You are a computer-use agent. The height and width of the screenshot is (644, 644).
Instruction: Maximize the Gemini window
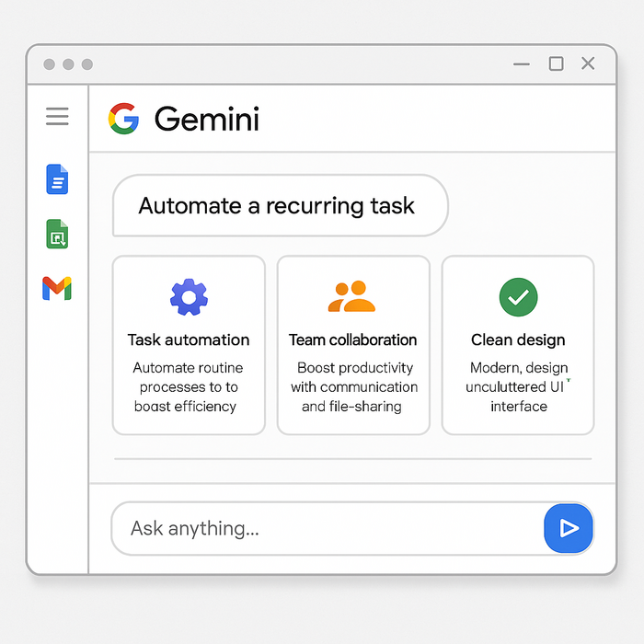click(556, 64)
